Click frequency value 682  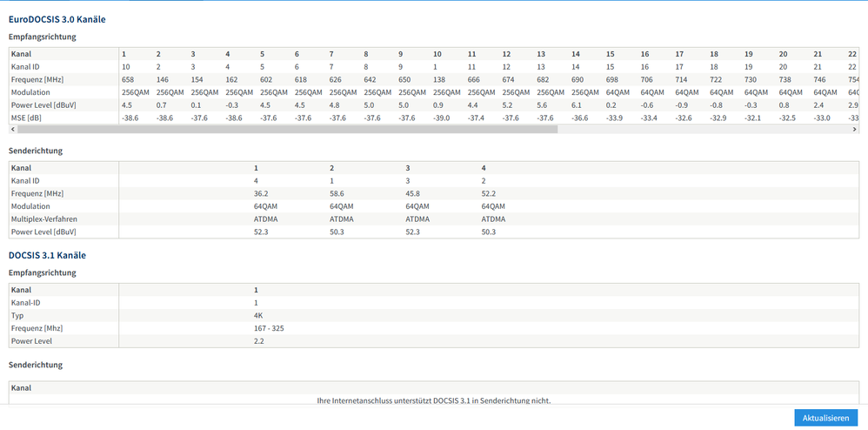point(543,80)
